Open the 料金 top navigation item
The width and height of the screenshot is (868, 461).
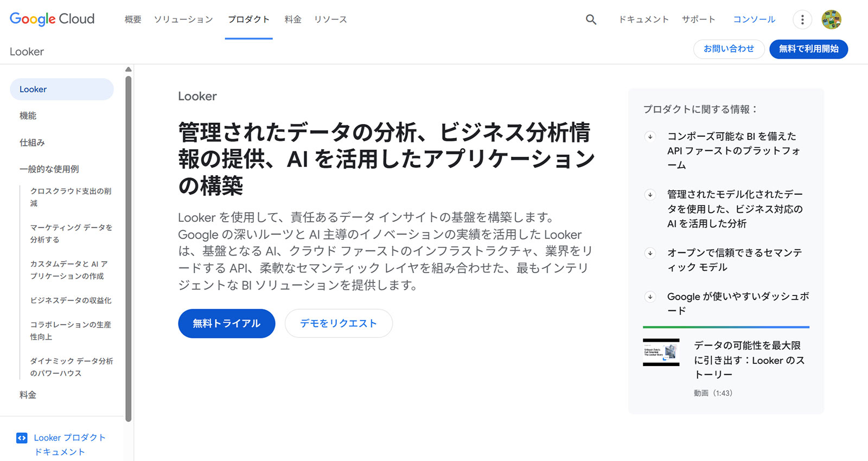293,20
